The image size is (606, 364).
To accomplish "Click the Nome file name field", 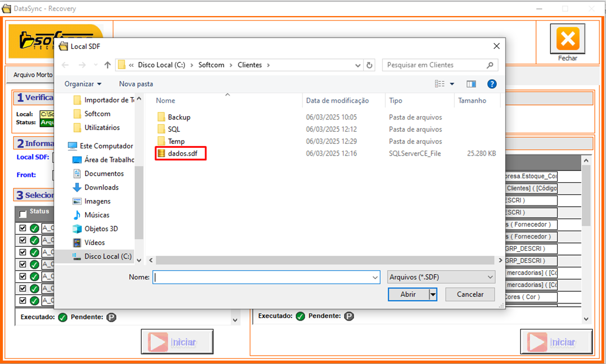I will [261, 277].
